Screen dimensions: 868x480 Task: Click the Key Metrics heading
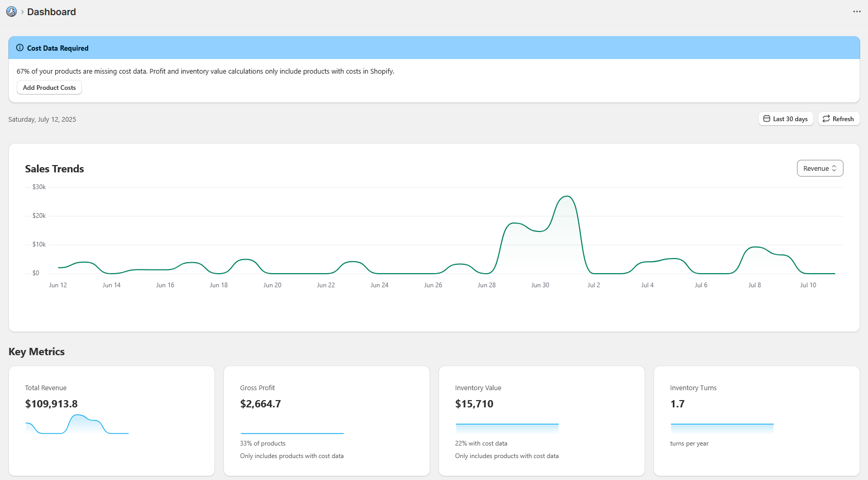pos(37,352)
